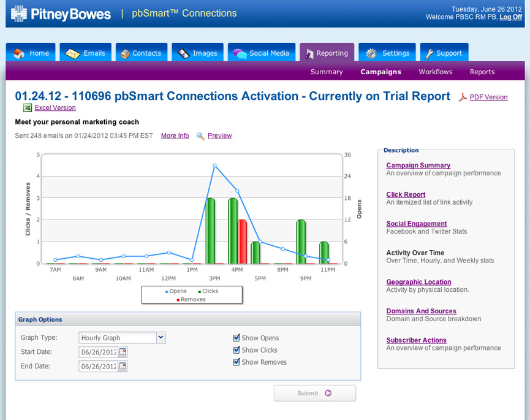Open the Summary submenu item
Viewport: 530px width, 420px height.
click(327, 72)
